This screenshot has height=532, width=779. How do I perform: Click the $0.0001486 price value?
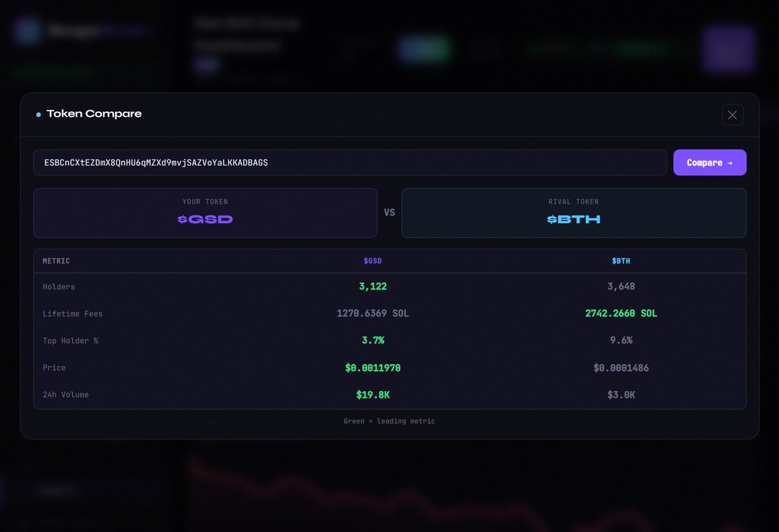point(621,368)
